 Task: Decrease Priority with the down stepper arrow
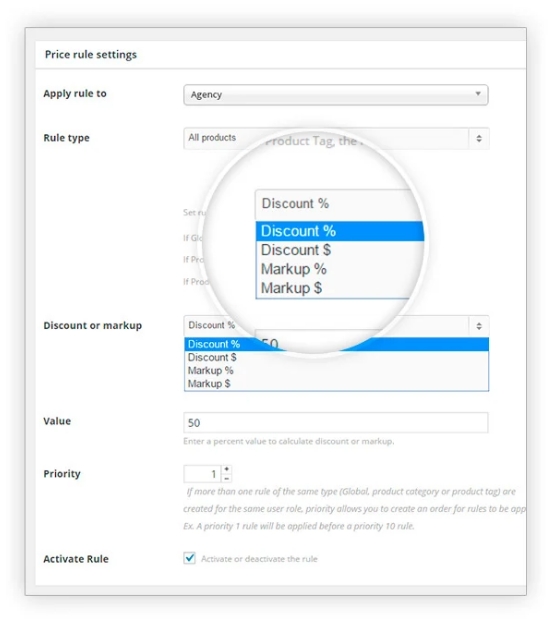tap(226, 478)
